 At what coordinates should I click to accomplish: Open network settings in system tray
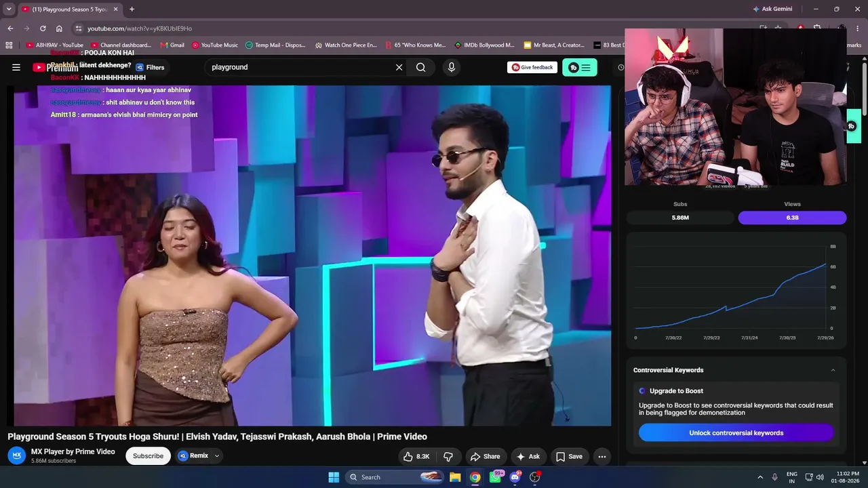tap(809, 477)
